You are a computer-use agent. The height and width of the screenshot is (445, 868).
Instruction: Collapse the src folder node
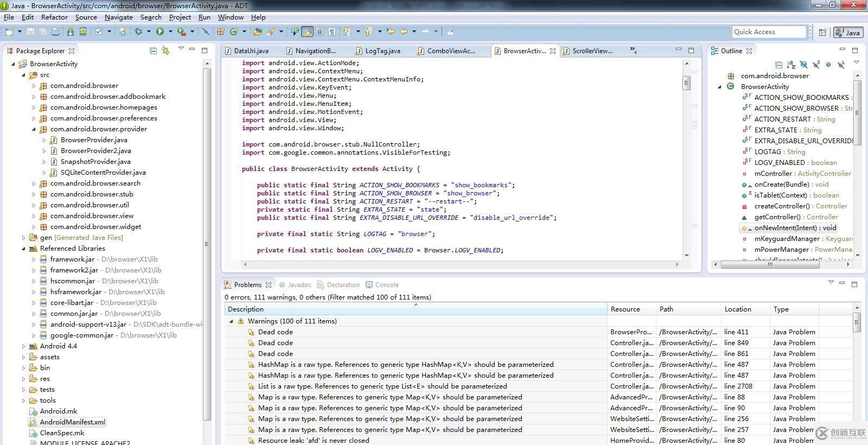[23, 75]
